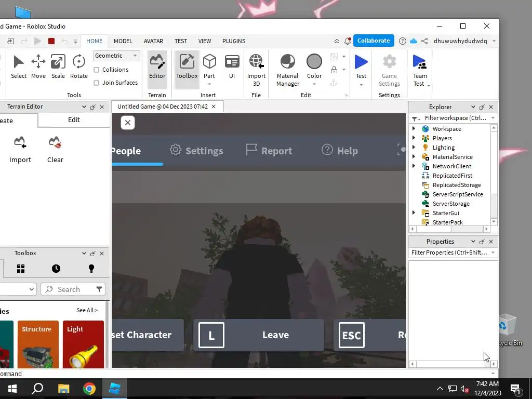Open File Explorer from the taskbar

pos(63,389)
